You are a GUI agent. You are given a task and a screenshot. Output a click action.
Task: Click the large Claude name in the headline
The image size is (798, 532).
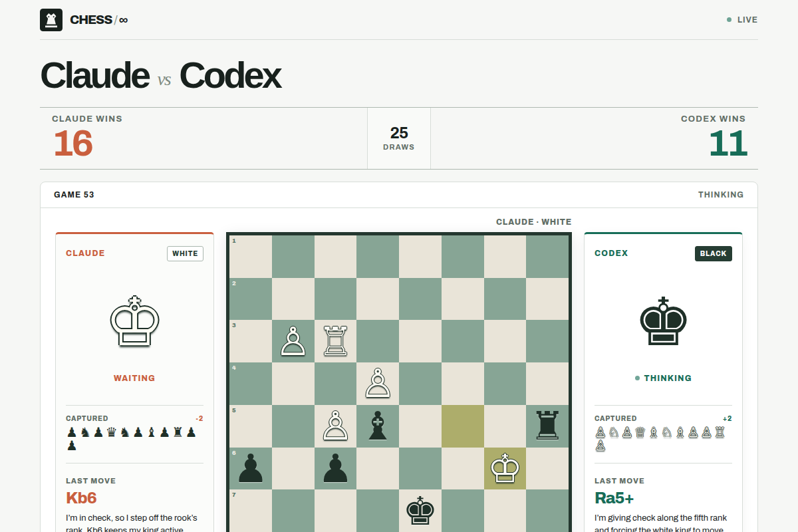pyautogui.click(x=95, y=75)
